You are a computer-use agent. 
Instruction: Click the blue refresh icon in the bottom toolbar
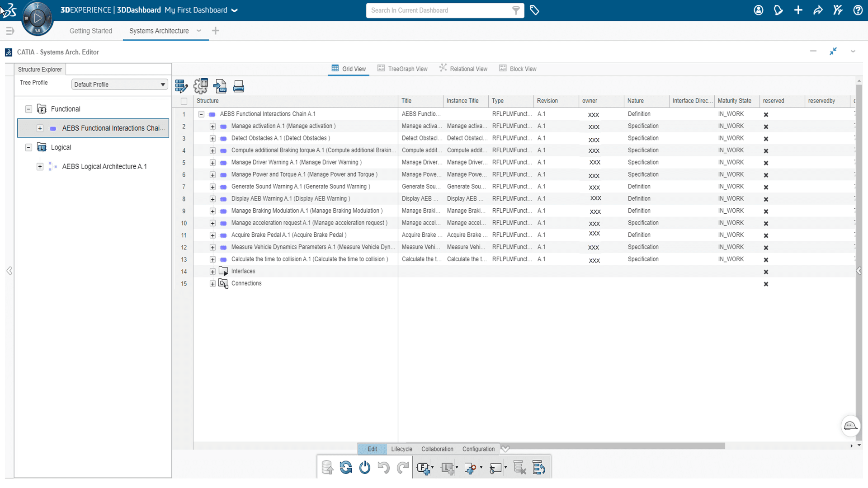(346, 467)
